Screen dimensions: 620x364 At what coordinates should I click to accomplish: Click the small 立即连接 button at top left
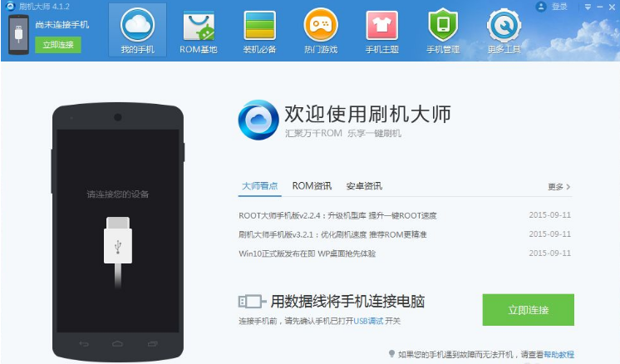coord(58,45)
